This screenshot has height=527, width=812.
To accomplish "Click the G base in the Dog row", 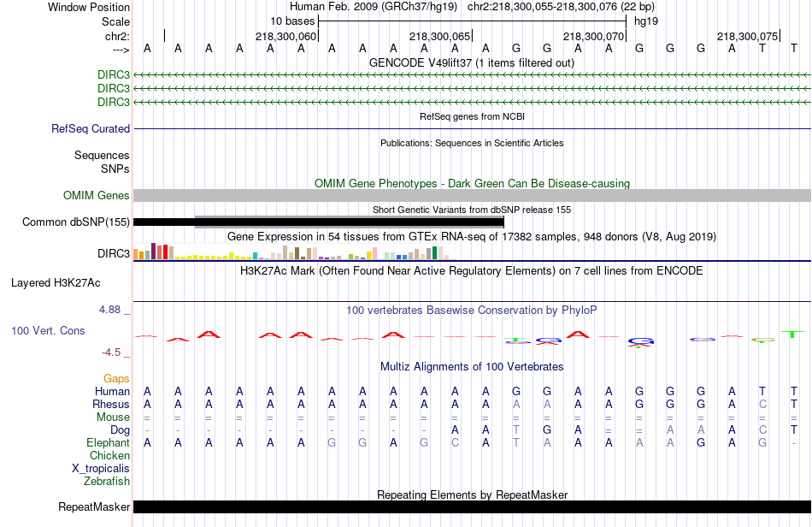I will (547, 429).
